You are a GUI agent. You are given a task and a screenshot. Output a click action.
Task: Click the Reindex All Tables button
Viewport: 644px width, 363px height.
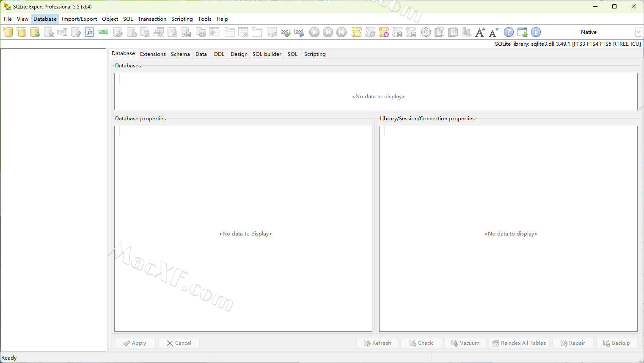click(519, 343)
